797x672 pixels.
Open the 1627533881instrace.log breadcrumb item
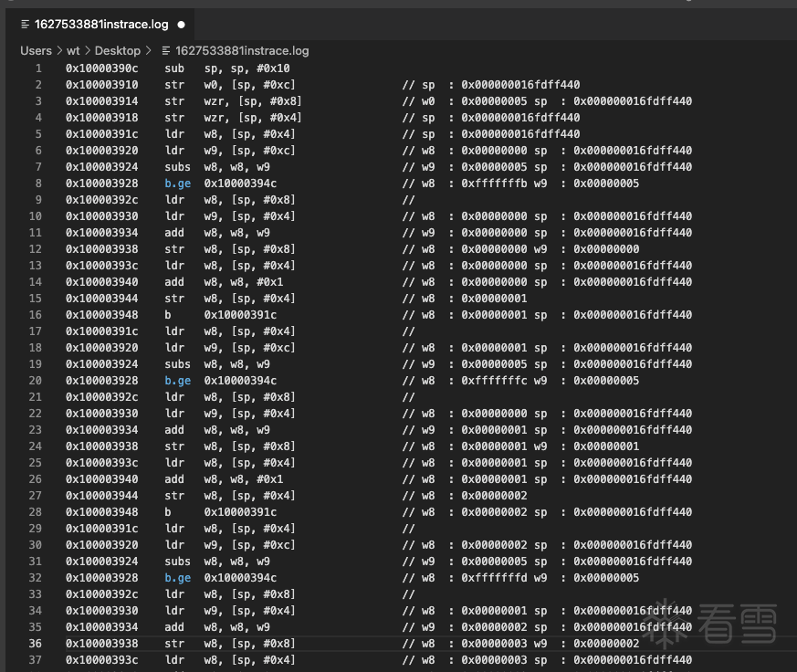(x=242, y=51)
